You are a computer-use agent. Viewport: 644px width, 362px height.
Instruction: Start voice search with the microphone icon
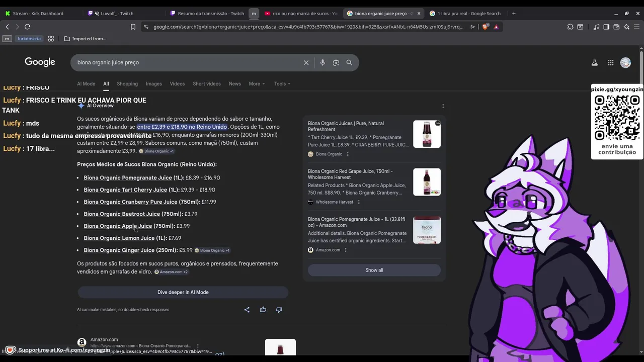coord(323,62)
